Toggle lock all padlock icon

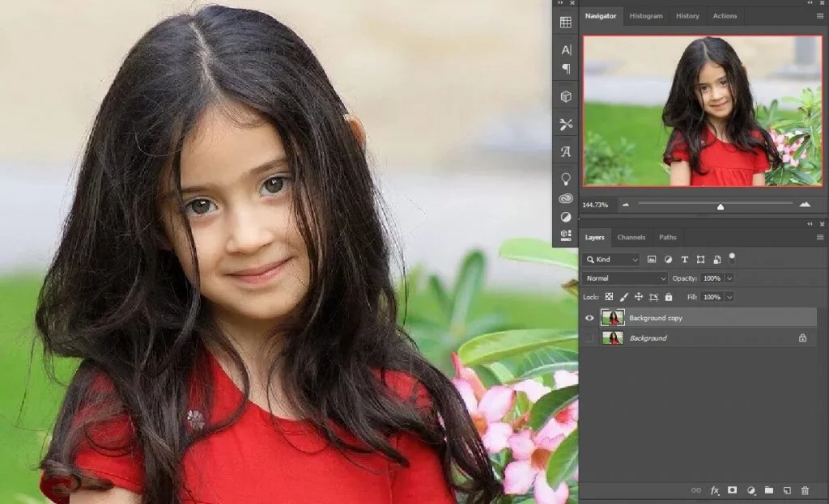tap(669, 297)
